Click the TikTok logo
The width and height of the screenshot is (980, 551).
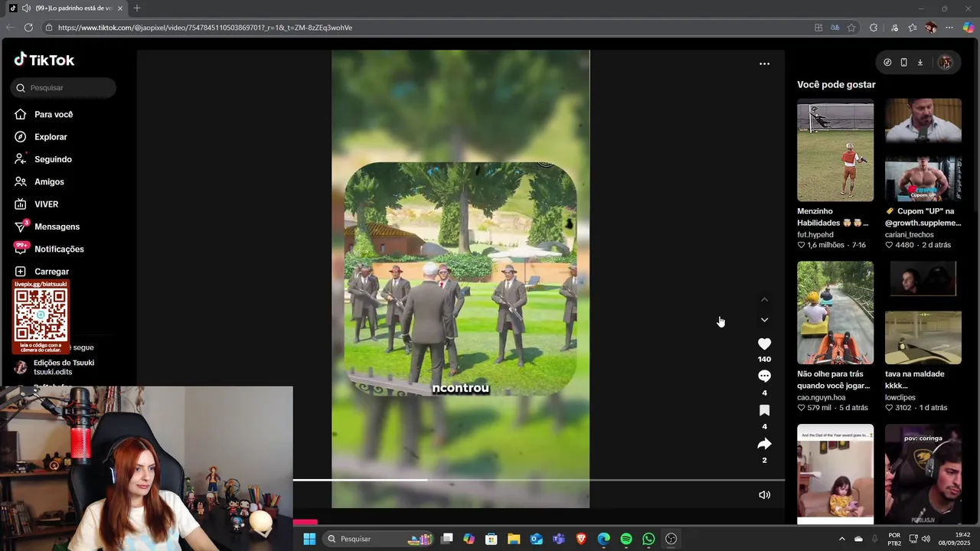point(44,60)
